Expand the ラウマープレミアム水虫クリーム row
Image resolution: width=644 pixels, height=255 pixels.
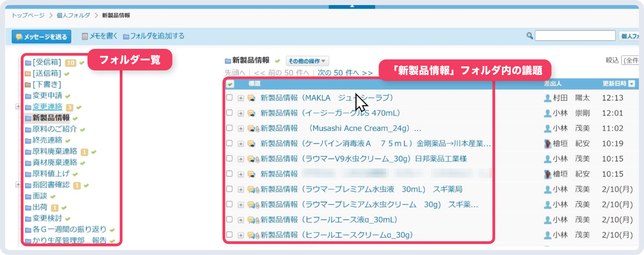241,205
